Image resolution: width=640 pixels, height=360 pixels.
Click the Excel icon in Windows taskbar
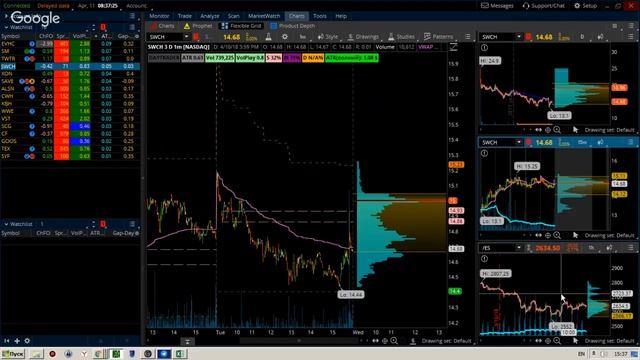click(180, 353)
